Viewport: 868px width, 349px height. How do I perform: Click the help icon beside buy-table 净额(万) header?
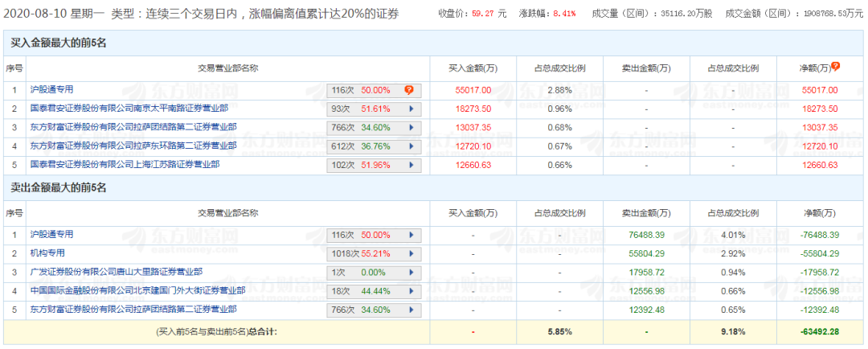point(836,67)
